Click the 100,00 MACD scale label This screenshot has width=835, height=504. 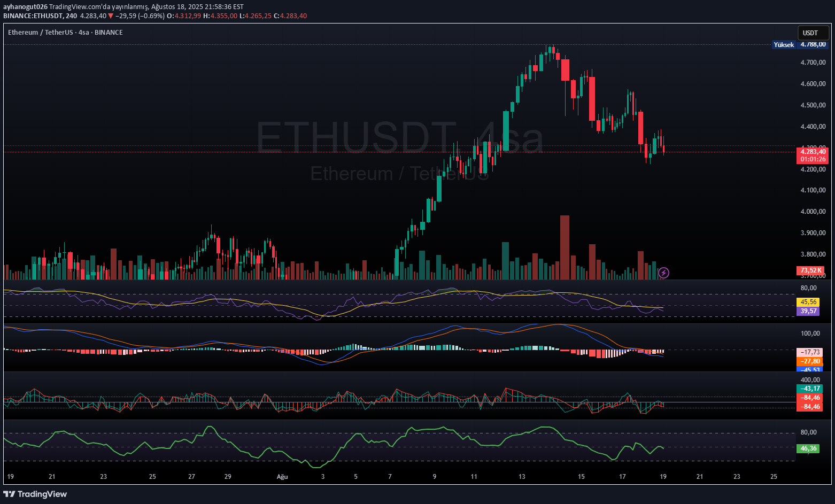tap(810, 334)
